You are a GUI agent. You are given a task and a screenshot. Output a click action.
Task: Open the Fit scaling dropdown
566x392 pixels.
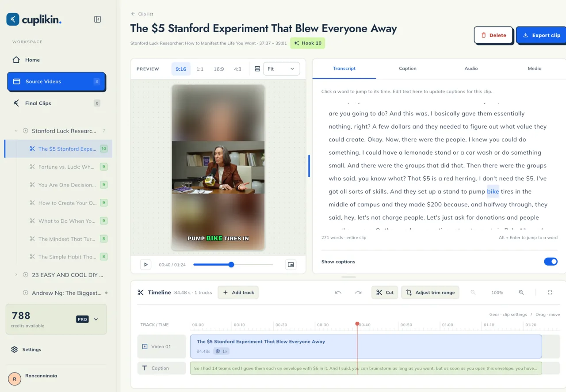282,69
